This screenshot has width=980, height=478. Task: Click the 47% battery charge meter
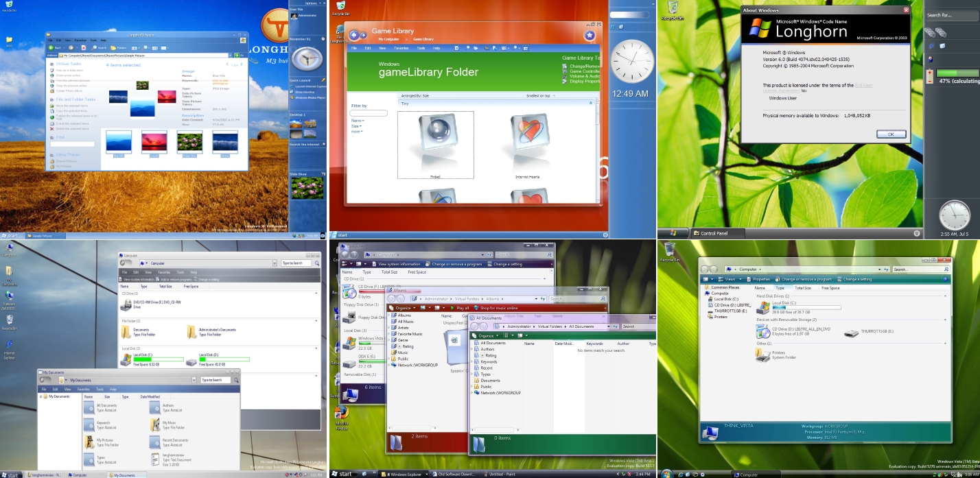(959, 73)
